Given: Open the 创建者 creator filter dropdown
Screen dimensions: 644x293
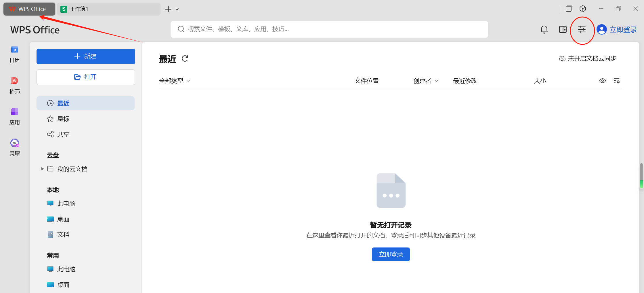Looking at the screenshot, I should (426, 81).
